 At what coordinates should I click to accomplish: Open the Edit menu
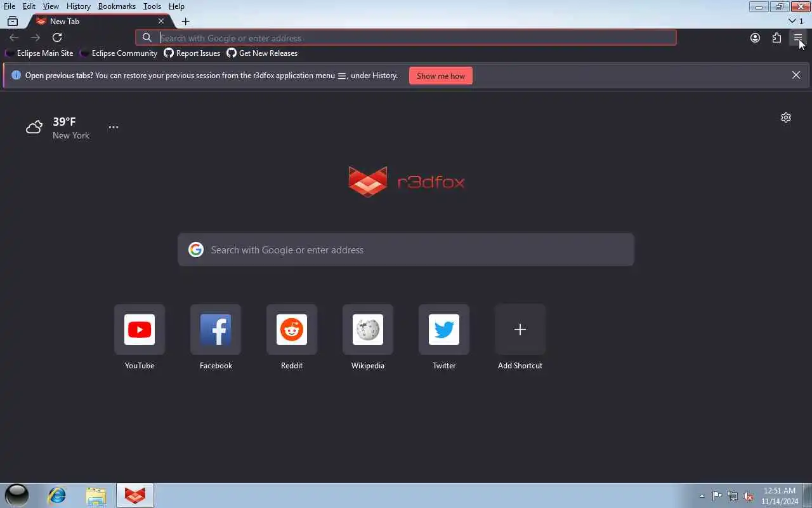pos(29,6)
